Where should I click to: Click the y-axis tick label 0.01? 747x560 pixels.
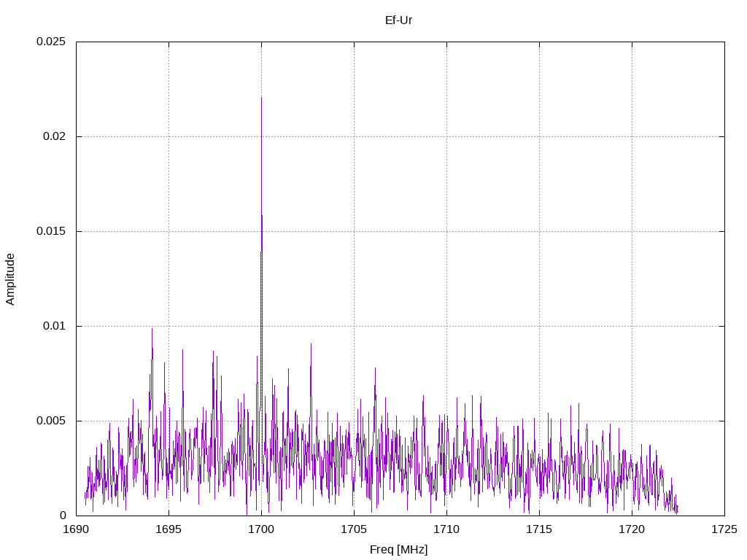point(54,326)
